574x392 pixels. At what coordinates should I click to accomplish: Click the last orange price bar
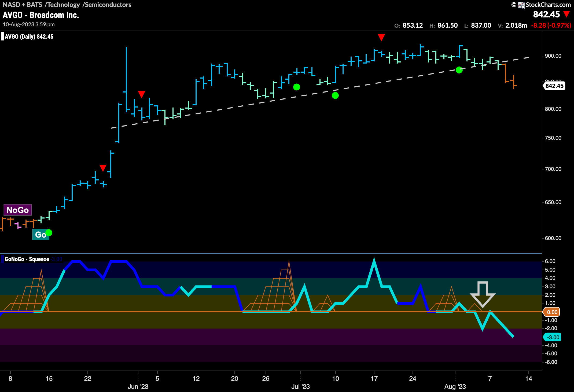click(x=514, y=82)
